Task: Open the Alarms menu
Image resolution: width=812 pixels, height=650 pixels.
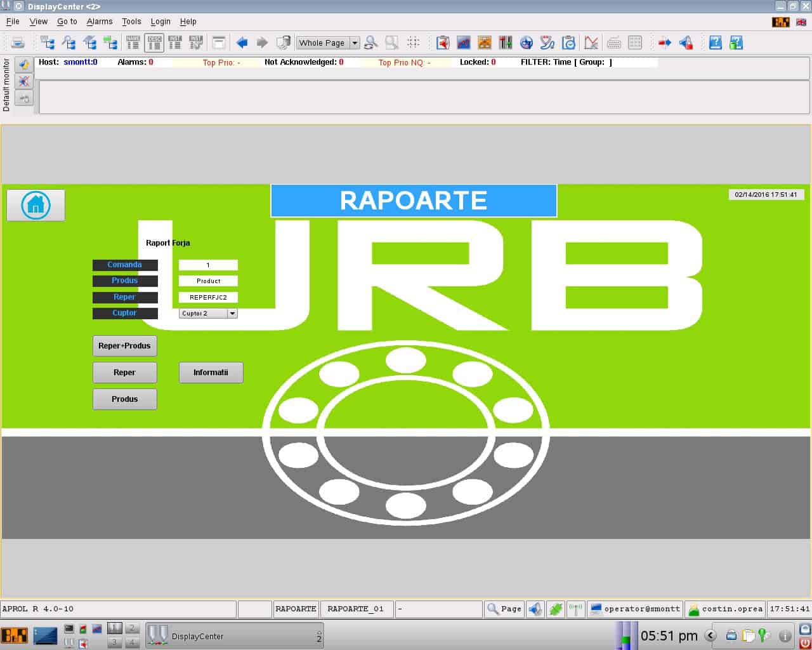Action: pyautogui.click(x=99, y=22)
